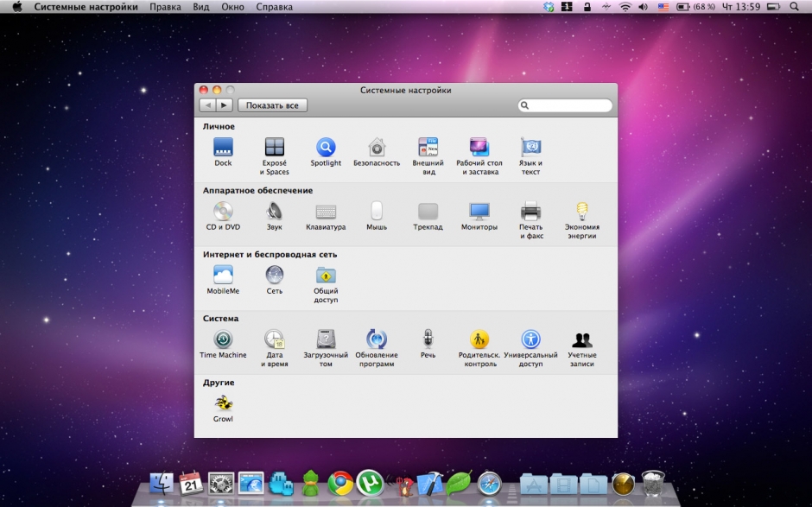This screenshot has height=507, width=812.
Task: Open Мониторы display settings
Action: (x=479, y=216)
